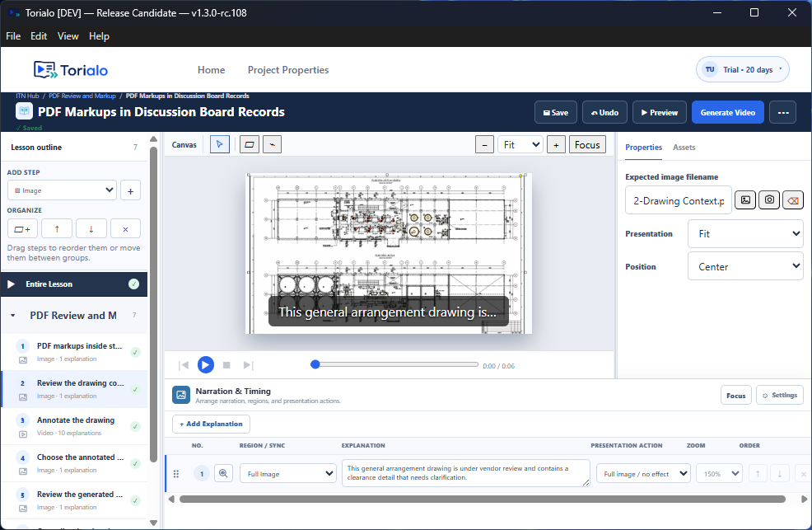
Task: Browse for image file icon
Action: pos(745,200)
